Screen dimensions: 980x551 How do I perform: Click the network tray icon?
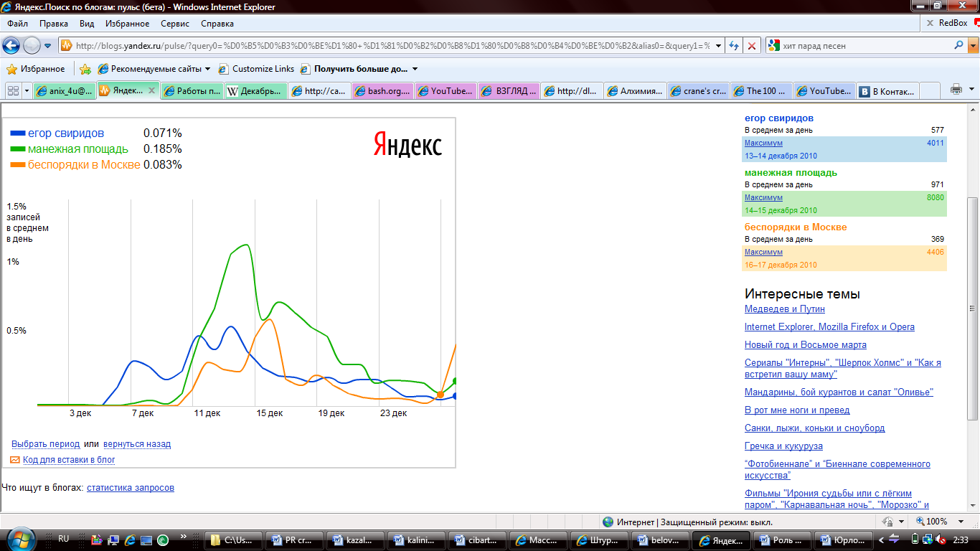pyautogui.click(x=927, y=540)
